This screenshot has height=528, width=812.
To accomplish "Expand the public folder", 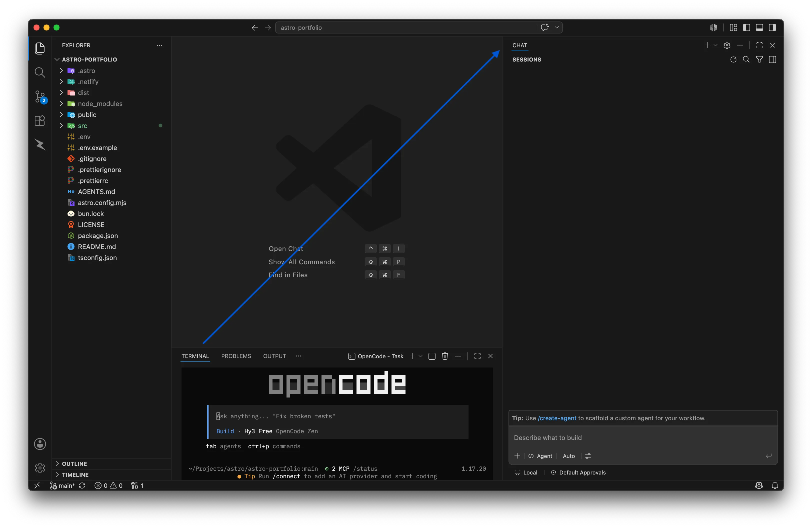I will (x=111, y=114).
